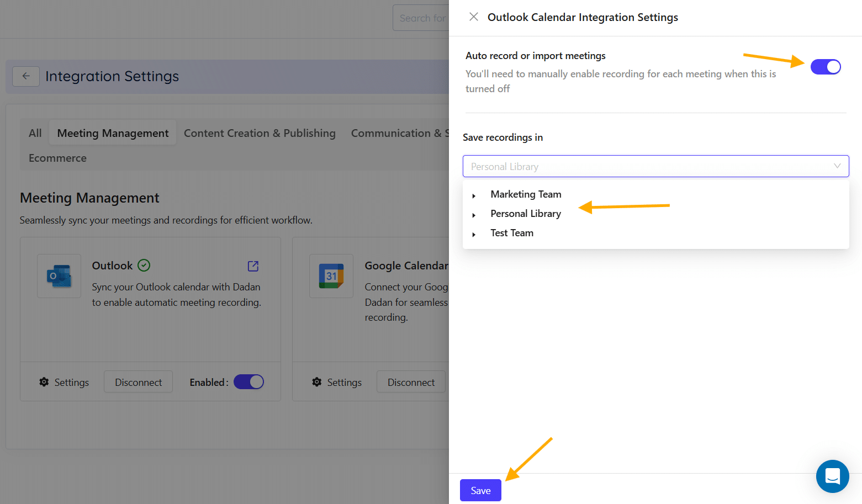
Task: Open Settings gear on the Google Calendar card
Action: pos(336,381)
